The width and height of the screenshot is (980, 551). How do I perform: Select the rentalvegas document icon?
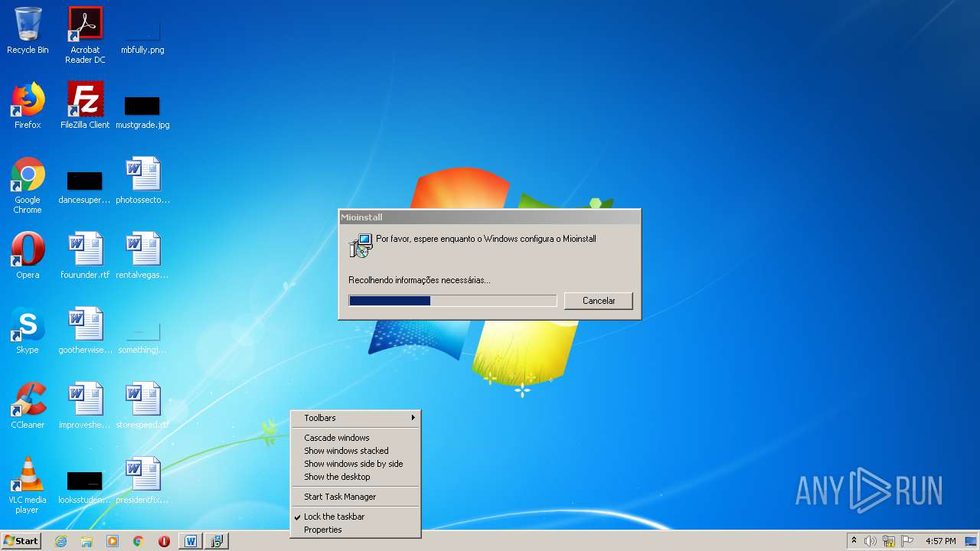click(x=142, y=256)
